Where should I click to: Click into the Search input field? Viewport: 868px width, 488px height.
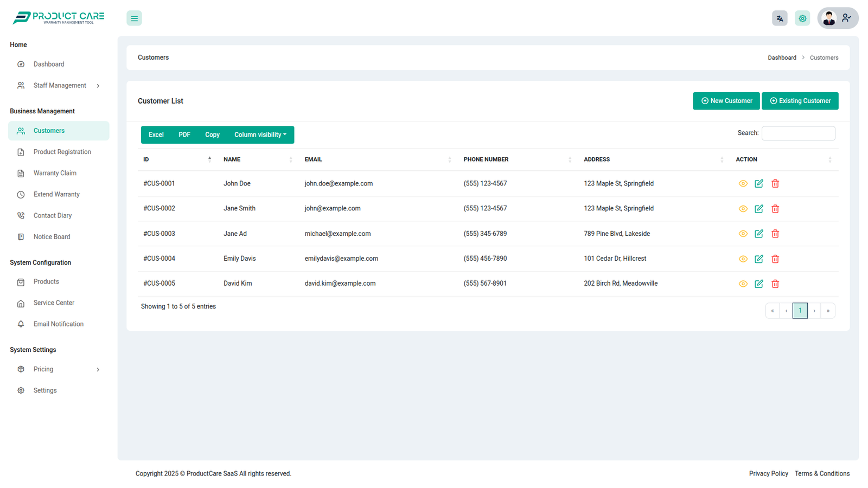pos(798,133)
